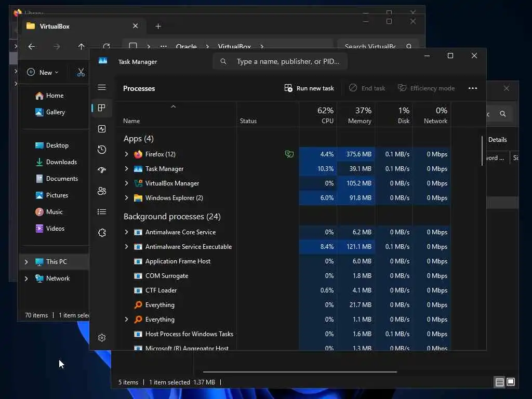Expand This PC in Explorer sidebar
The image size is (532, 399).
point(26,262)
